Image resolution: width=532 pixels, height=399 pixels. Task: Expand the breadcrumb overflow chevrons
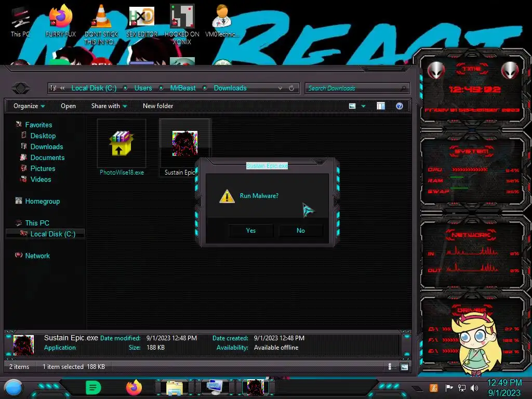62,88
